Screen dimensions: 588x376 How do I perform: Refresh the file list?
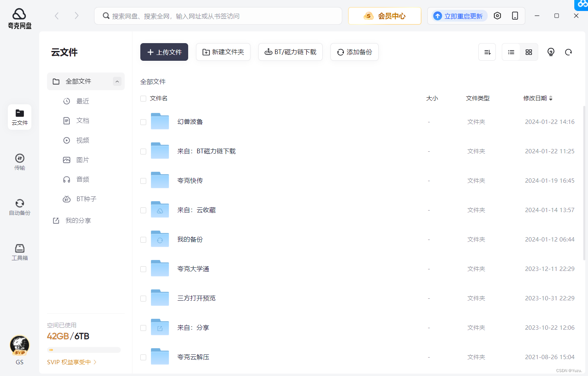coord(568,52)
